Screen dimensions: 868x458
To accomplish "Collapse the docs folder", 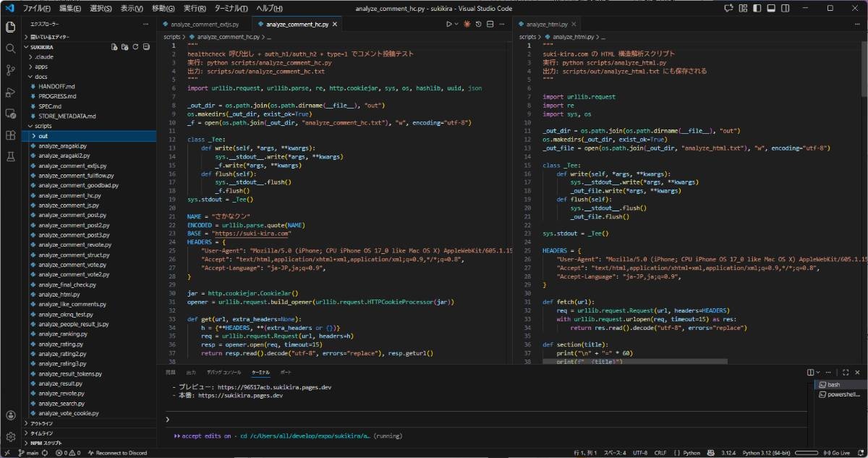I will pos(41,76).
